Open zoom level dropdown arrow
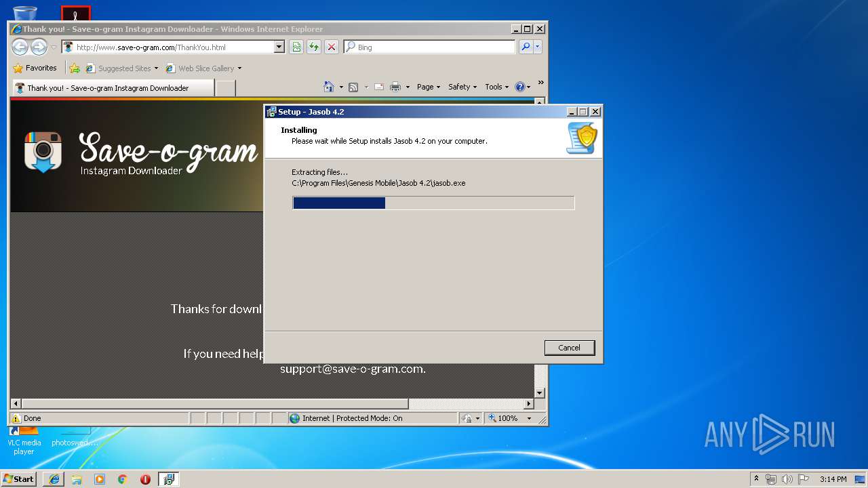This screenshot has width=868, height=488. click(530, 418)
